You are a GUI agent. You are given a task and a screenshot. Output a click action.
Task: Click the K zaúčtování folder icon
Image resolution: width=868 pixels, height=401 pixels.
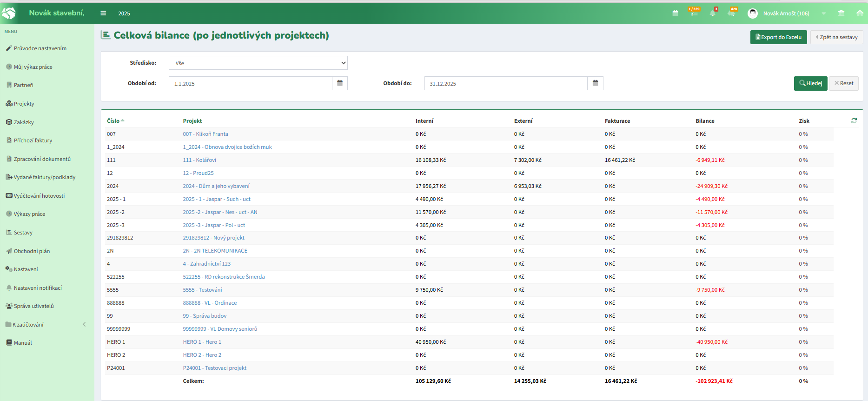(8, 324)
